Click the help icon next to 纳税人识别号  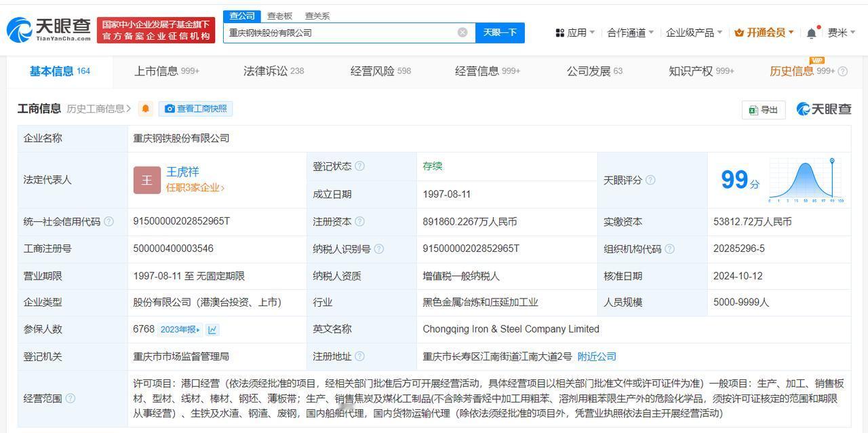click(x=378, y=249)
